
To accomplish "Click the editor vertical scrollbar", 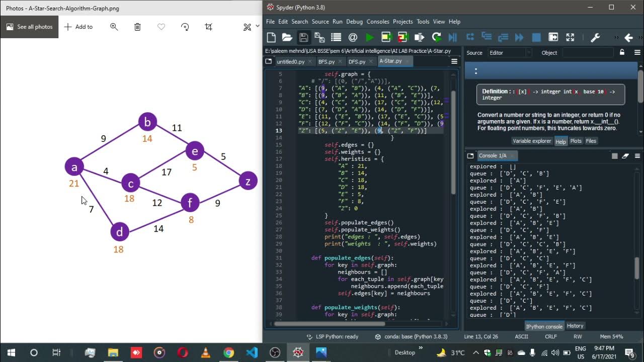I will point(453,143).
